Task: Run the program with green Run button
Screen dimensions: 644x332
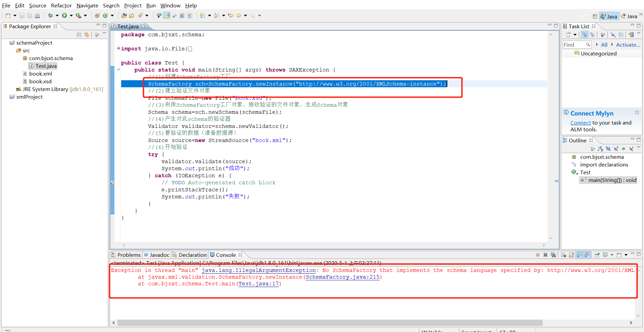Action: [x=64, y=15]
